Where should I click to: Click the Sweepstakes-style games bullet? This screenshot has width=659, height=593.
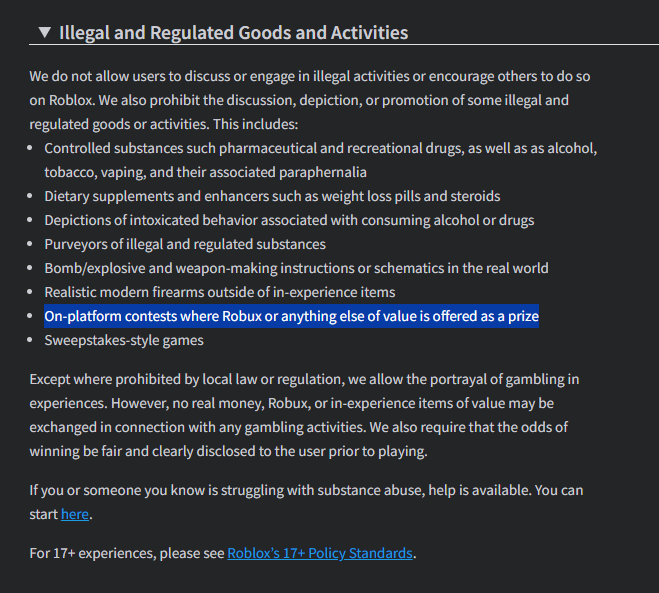pos(124,340)
